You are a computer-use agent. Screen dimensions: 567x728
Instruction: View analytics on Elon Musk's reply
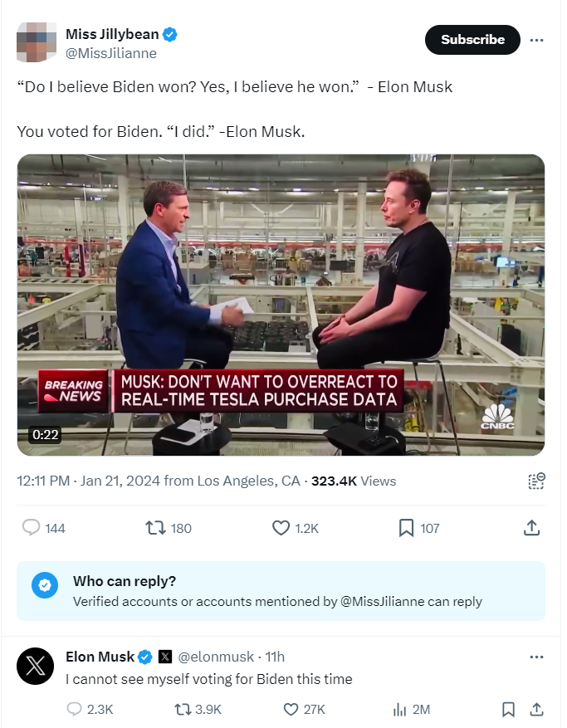(x=399, y=709)
